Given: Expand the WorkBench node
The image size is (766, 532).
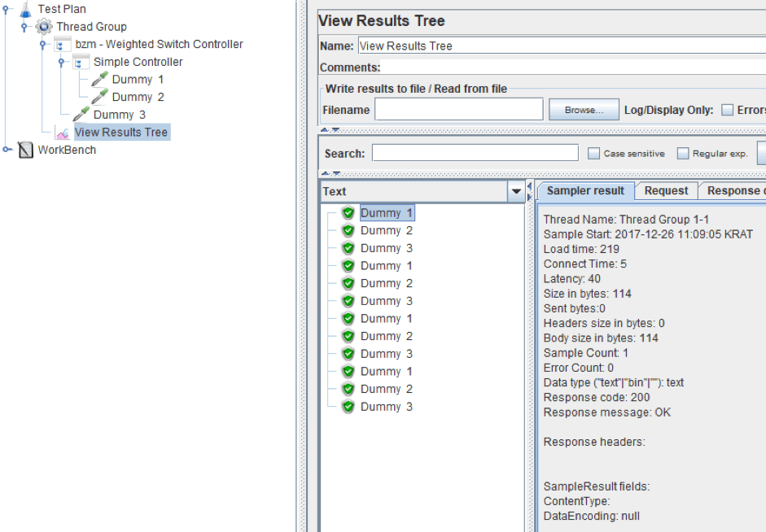Looking at the screenshot, I should pyautogui.click(x=6, y=150).
